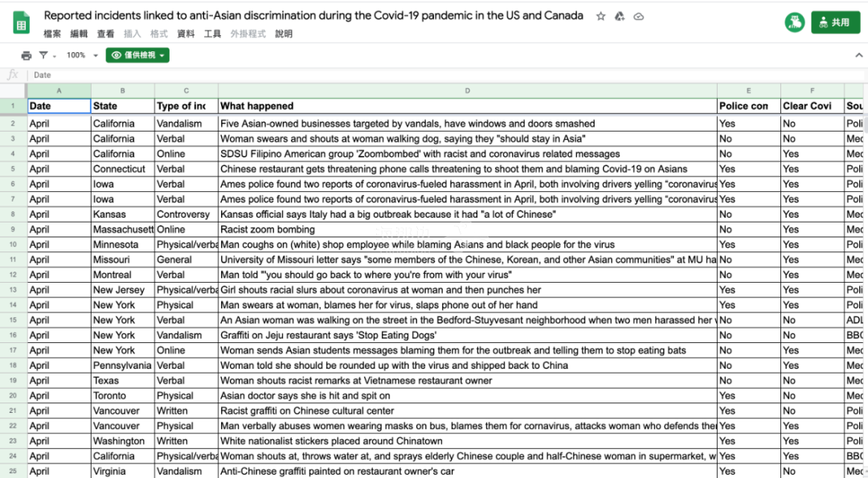Select column D header

(x=468, y=91)
